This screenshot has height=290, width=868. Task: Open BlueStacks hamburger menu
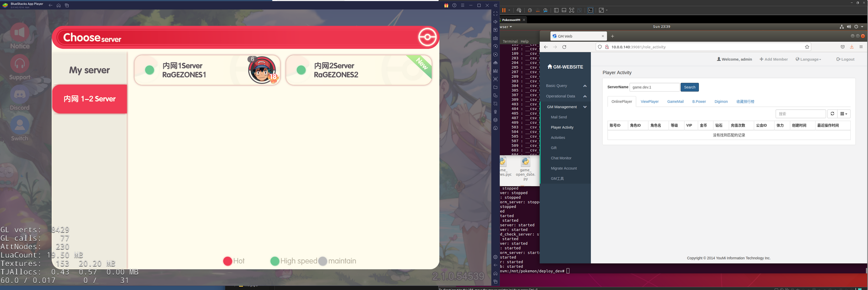[x=462, y=5]
